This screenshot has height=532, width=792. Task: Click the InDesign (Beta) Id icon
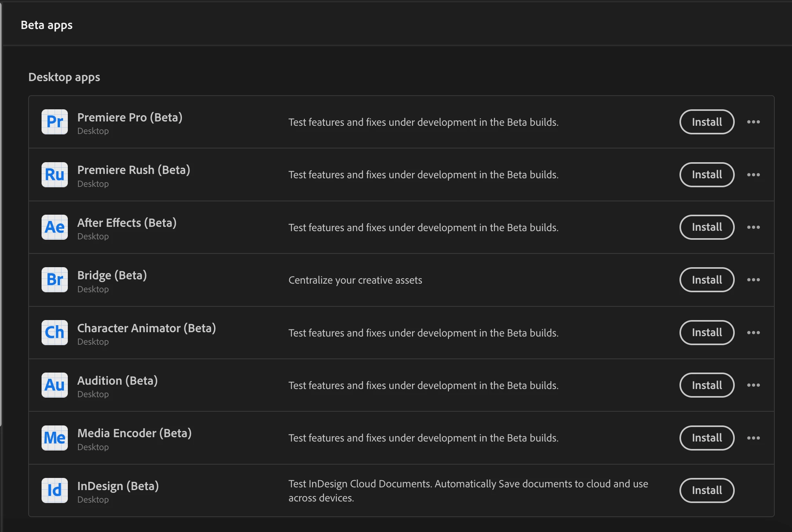click(54, 490)
